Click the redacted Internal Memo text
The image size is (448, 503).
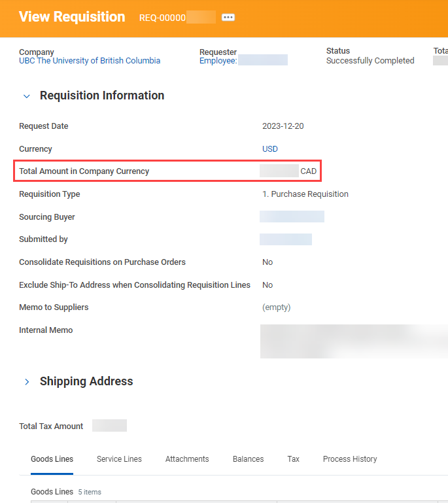(353, 341)
